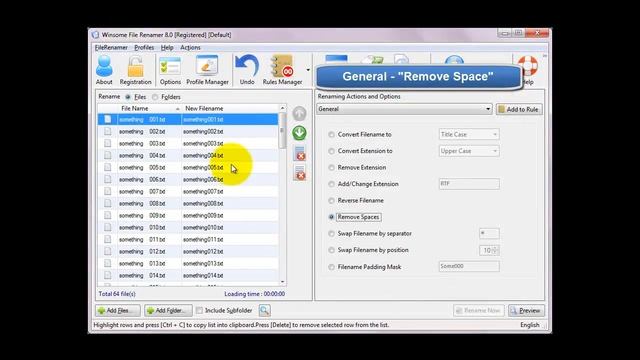Image resolution: width=640 pixels, height=360 pixels.
Task: Click the Add to Rule button
Action: (519, 109)
